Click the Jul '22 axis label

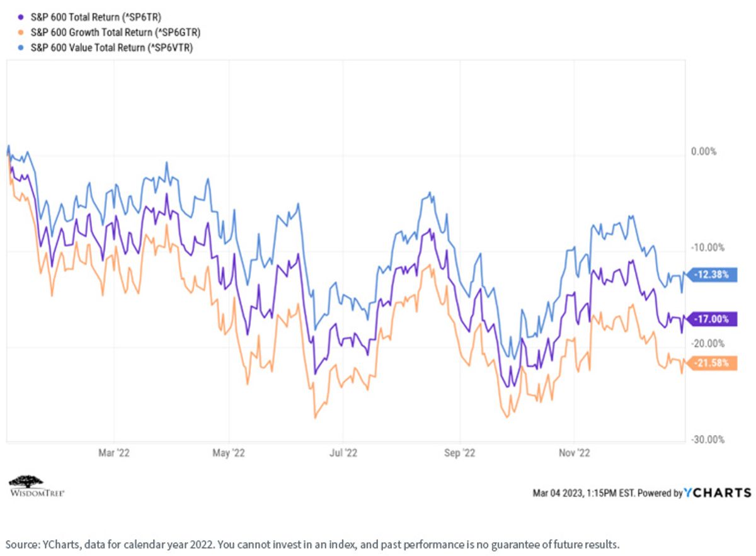[x=343, y=453]
